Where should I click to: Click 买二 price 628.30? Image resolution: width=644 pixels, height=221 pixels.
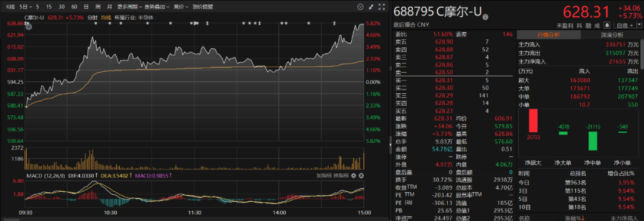444,88
